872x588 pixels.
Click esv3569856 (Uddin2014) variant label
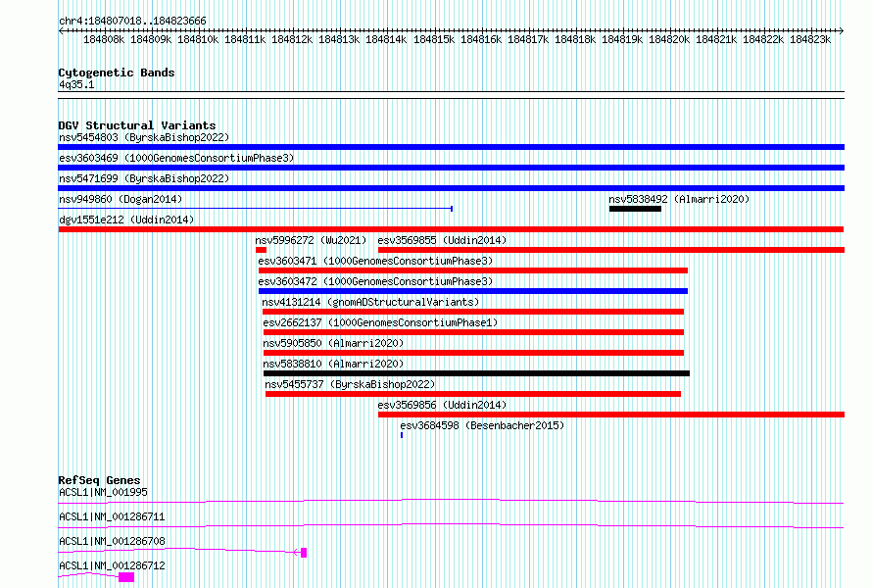pos(442,405)
